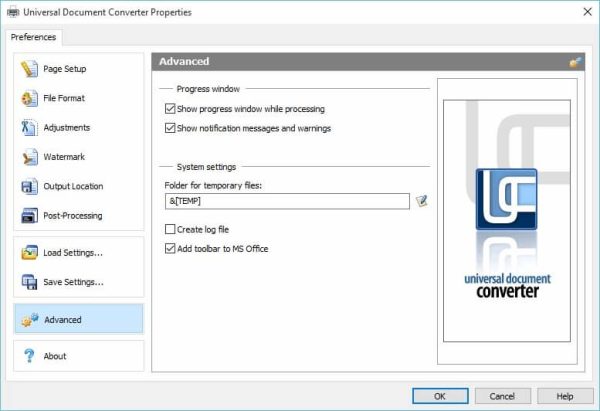This screenshot has width=600, height=411.
Task: Click the Post-Processing window icon
Action: (x=29, y=215)
